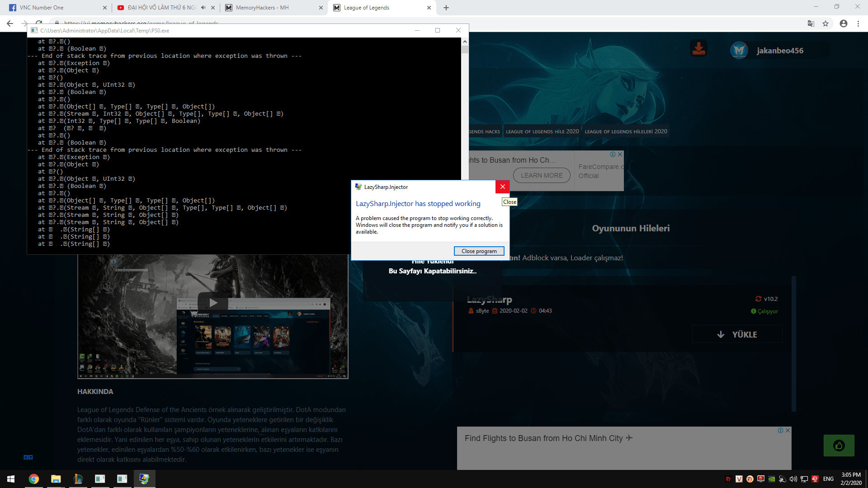The image size is (868, 488).
Task: Open the network status tray icon
Action: click(804, 479)
